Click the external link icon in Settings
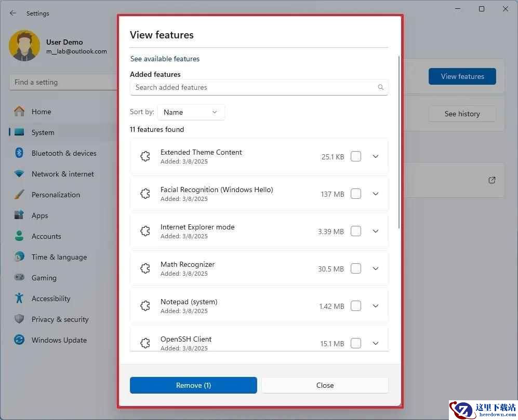This screenshot has width=518, height=420. coord(492,180)
